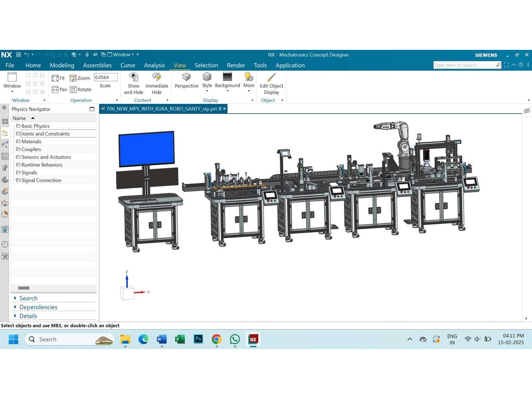Open the last icon at bottom of resource bar

(x=5, y=256)
